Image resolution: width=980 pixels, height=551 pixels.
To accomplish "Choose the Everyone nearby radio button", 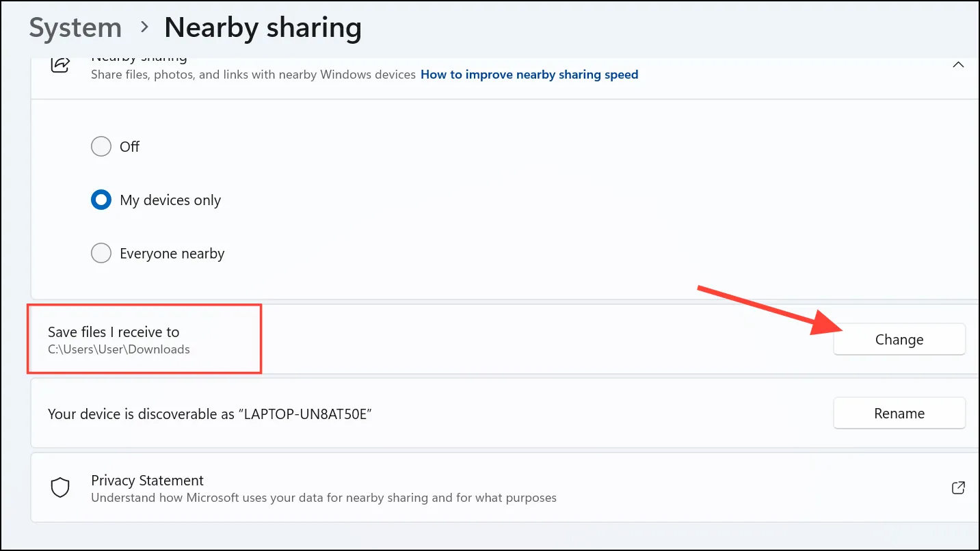I will click(101, 254).
